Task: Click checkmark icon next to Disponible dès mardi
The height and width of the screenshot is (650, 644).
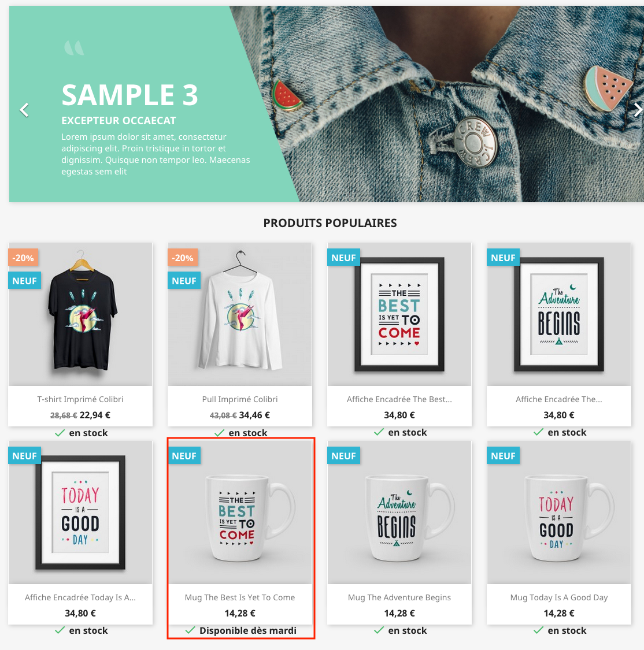Action: [190, 630]
